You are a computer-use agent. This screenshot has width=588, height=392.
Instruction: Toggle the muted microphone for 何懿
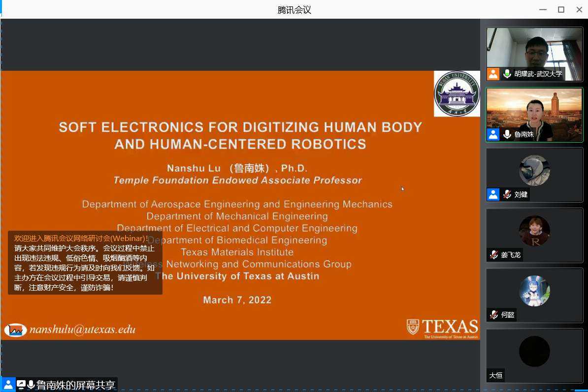coord(493,315)
